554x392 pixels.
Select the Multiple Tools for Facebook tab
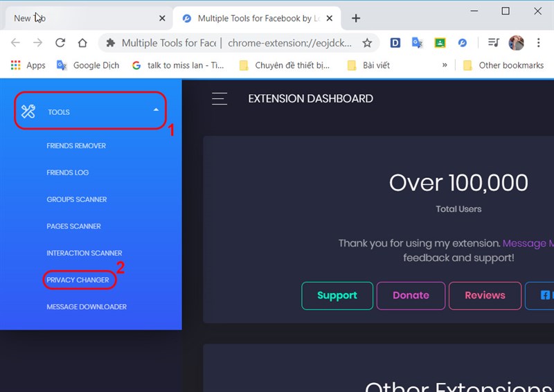(x=257, y=18)
